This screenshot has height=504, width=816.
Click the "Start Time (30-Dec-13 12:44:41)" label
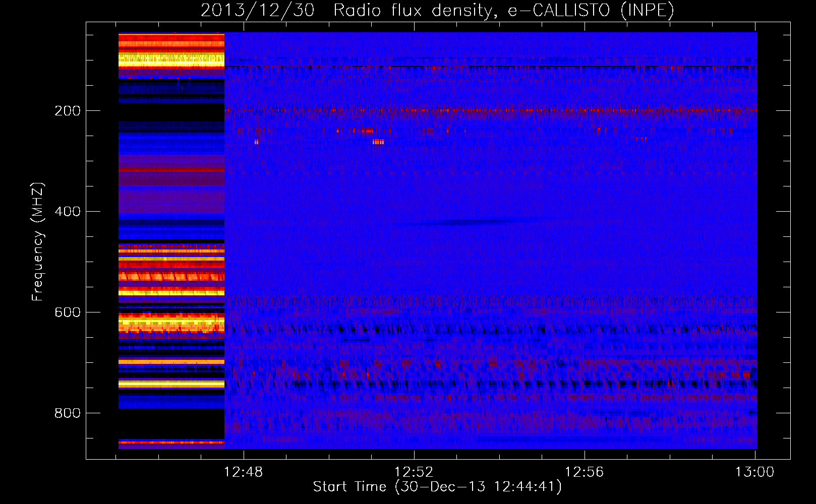437,487
